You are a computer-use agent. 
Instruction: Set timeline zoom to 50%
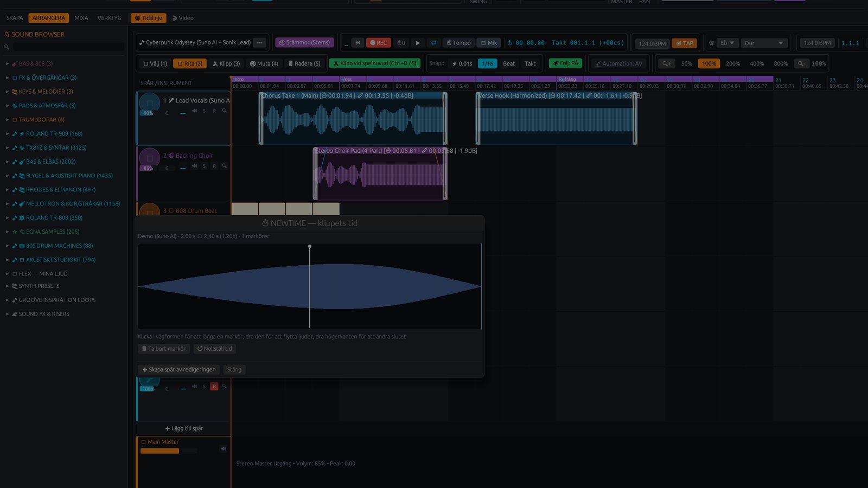(x=687, y=63)
